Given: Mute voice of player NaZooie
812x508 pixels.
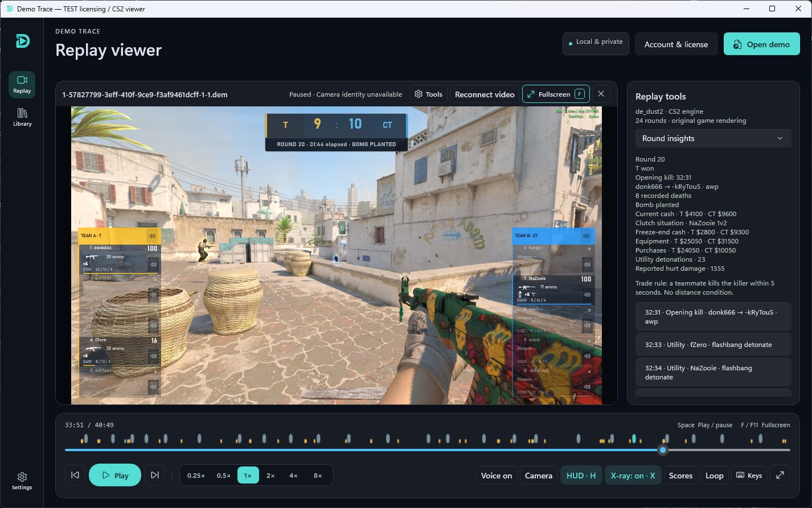Looking at the screenshot, I should tap(587, 295).
